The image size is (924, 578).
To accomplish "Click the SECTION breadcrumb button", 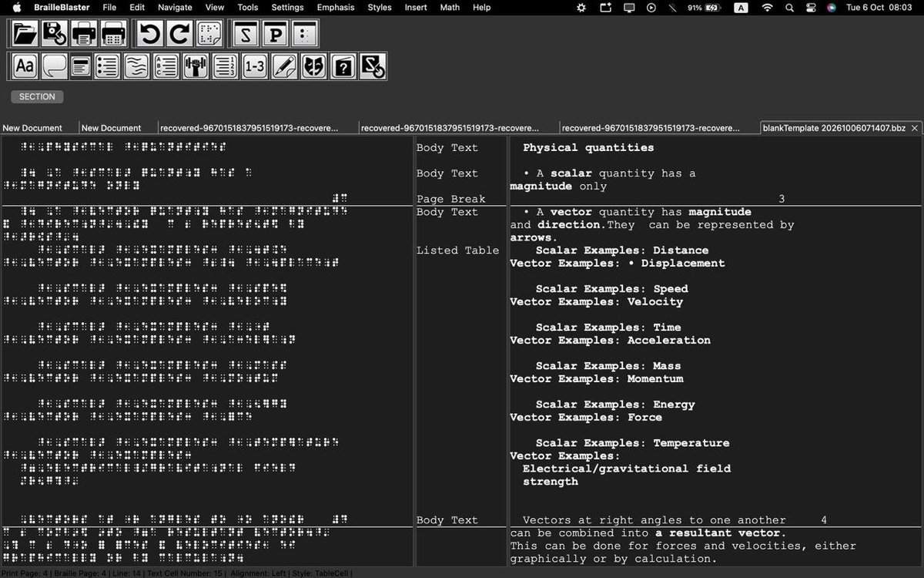I will point(37,97).
